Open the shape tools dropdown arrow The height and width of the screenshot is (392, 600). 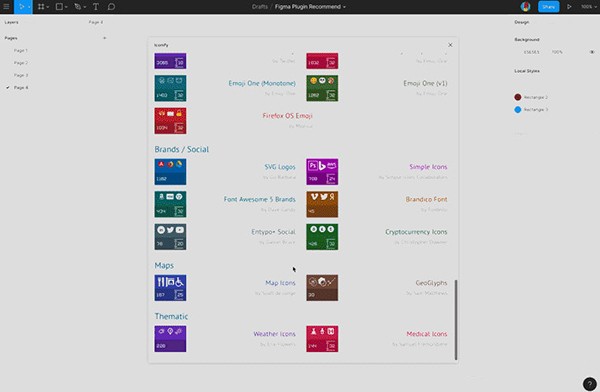pos(66,7)
